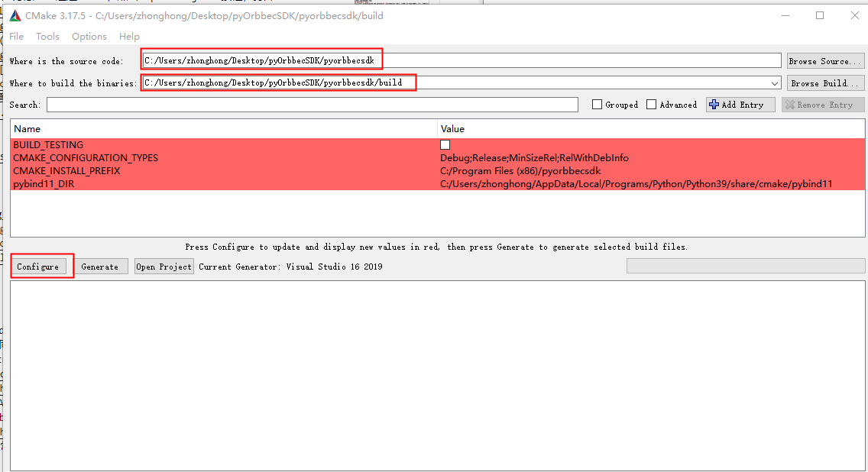Click Browse Source button
The height and width of the screenshot is (472, 868).
point(826,61)
